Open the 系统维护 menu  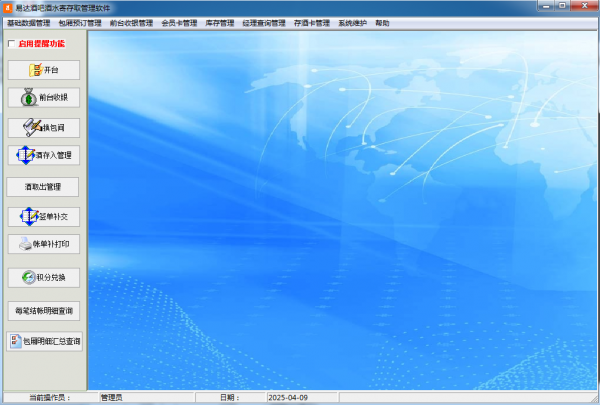pyautogui.click(x=352, y=23)
